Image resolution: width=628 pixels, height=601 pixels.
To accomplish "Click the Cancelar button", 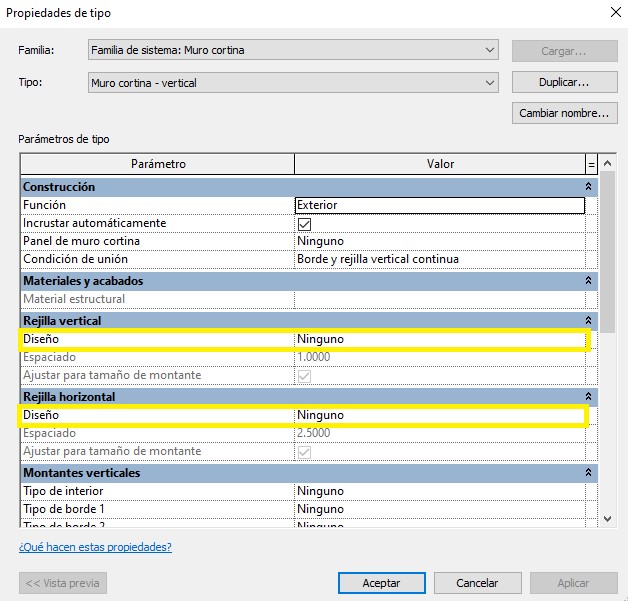I will click(477, 583).
